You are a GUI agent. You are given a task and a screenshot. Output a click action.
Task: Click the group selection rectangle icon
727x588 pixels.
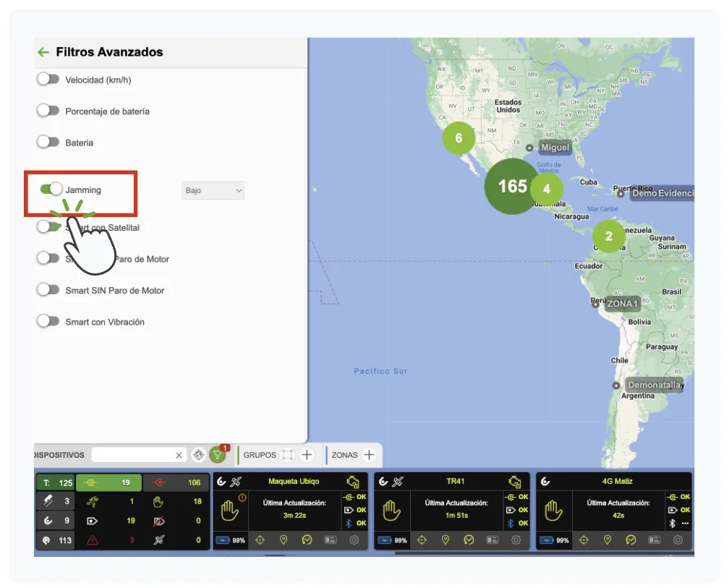[287, 455]
